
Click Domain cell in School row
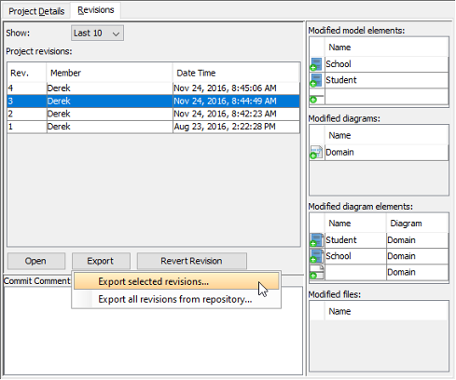[x=417, y=256]
